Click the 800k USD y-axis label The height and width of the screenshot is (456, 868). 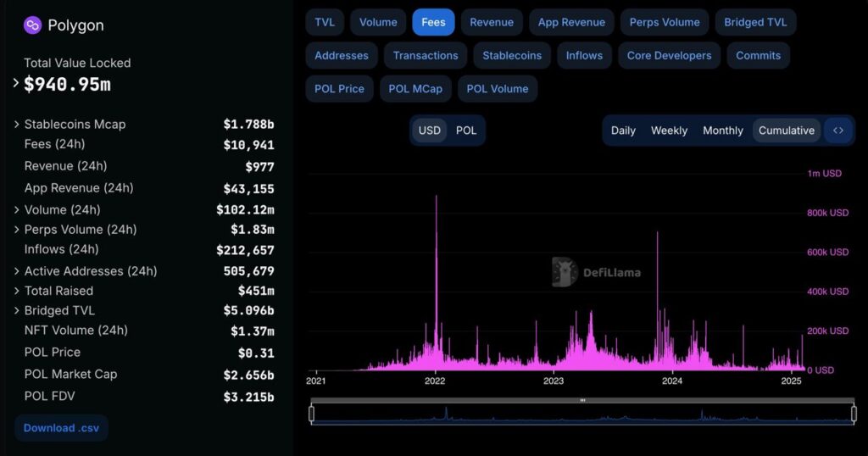tap(827, 213)
